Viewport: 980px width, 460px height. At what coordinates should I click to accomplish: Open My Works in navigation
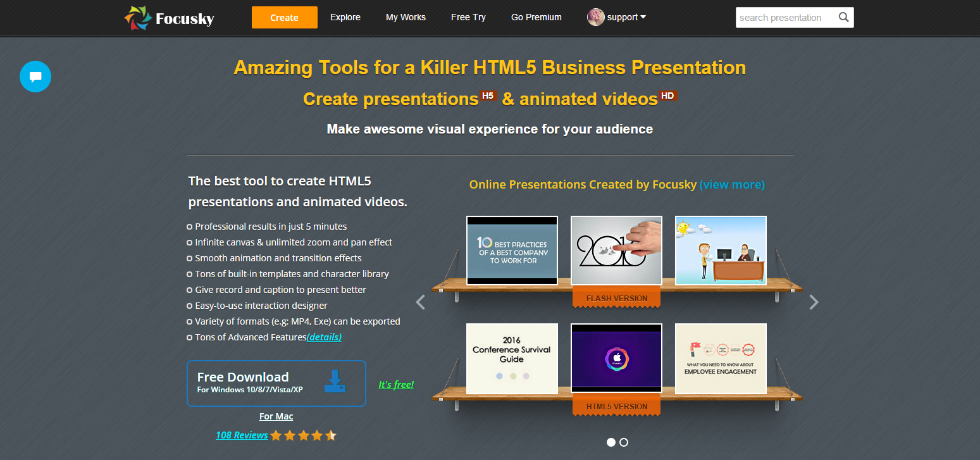(x=406, y=17)
